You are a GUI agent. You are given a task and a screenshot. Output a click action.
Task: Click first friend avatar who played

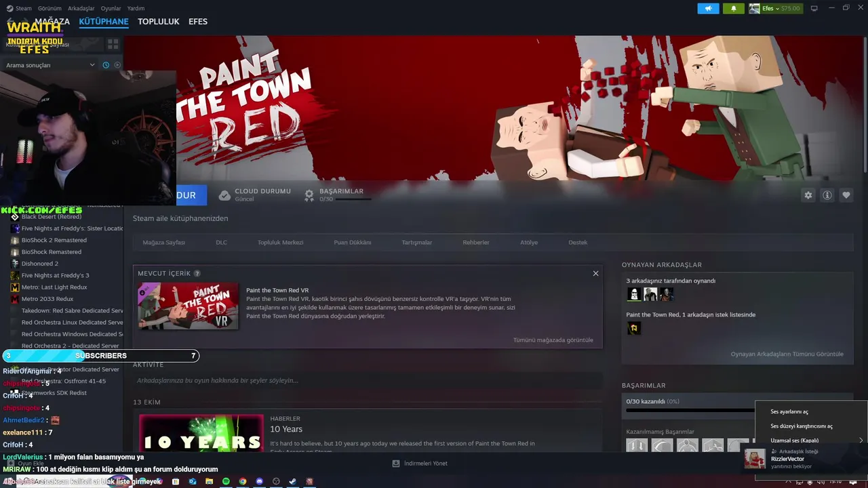[x=634, y=294]
